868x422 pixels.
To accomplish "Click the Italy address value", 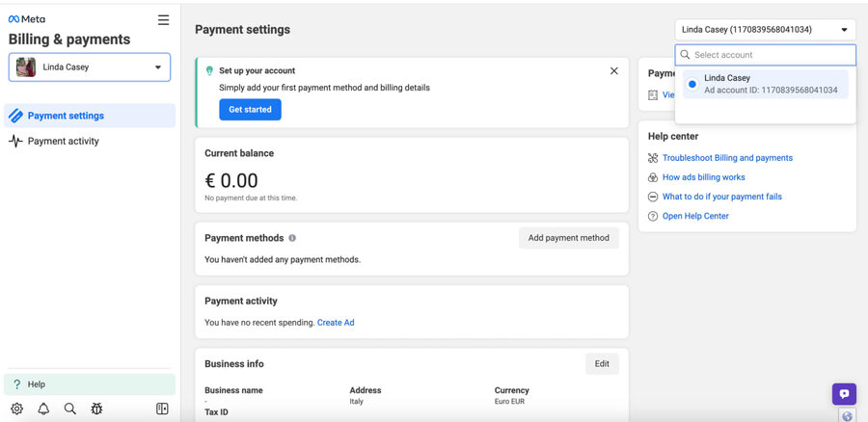I will pos(357,402).
